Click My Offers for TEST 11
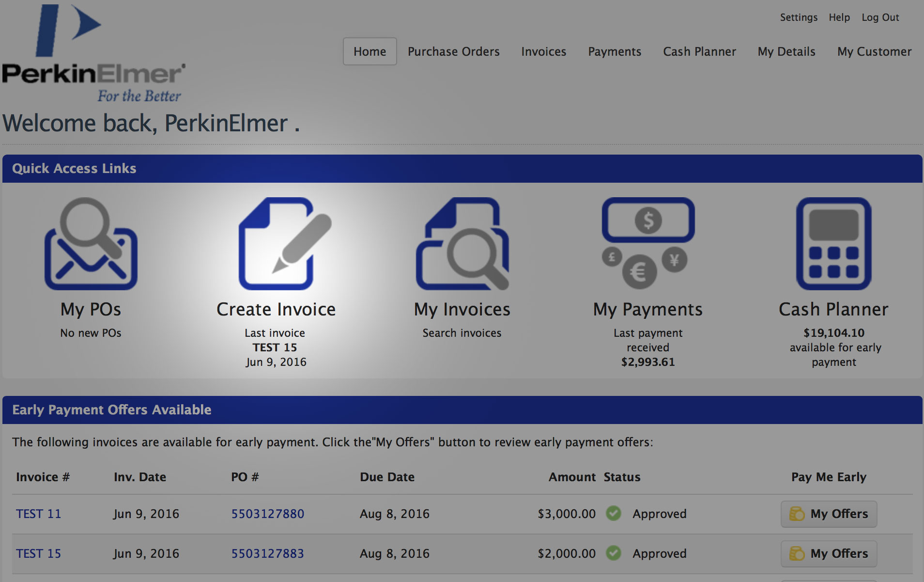 [x=829, y=514]
